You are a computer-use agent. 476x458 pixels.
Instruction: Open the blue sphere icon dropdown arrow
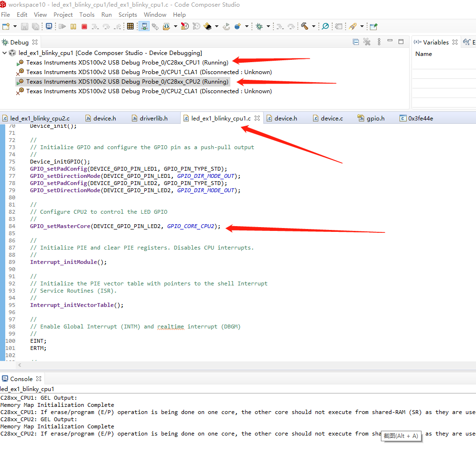247,26
